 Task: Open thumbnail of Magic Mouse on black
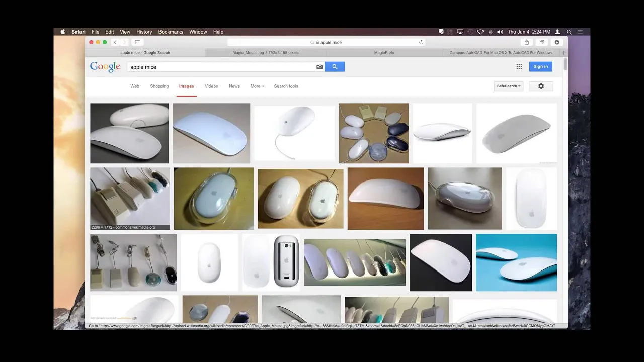click(441, 262)
